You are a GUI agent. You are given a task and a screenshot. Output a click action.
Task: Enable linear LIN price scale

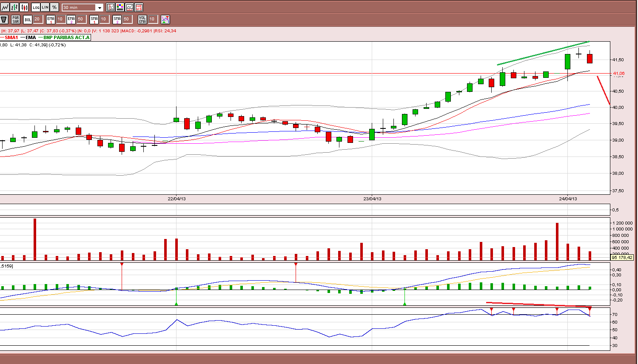coord(45,7)
